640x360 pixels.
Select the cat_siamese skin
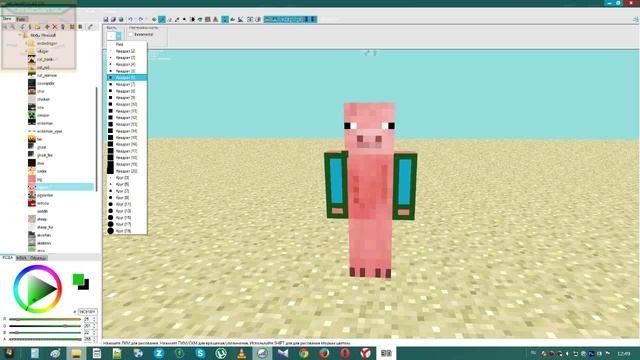47,76
